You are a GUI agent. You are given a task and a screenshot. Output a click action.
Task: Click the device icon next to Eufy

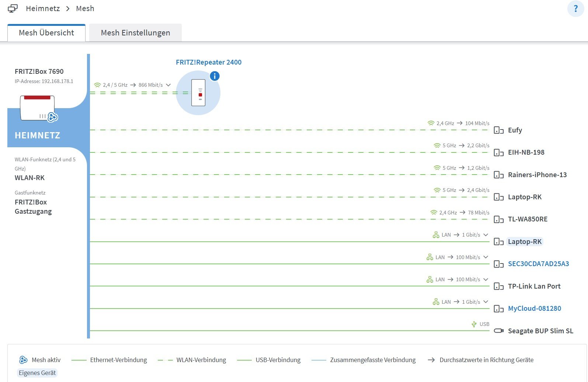498,130
